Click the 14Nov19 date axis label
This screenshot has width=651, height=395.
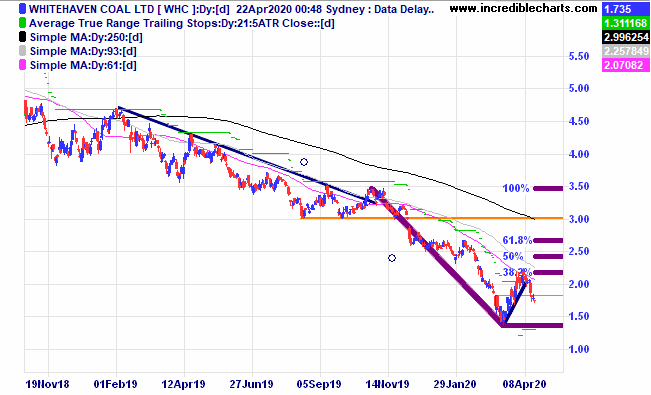(387, 384)
